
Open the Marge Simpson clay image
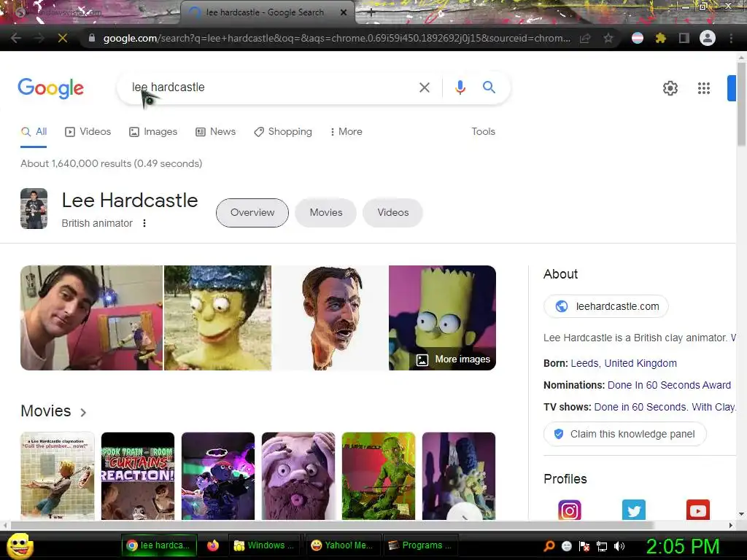217,318
